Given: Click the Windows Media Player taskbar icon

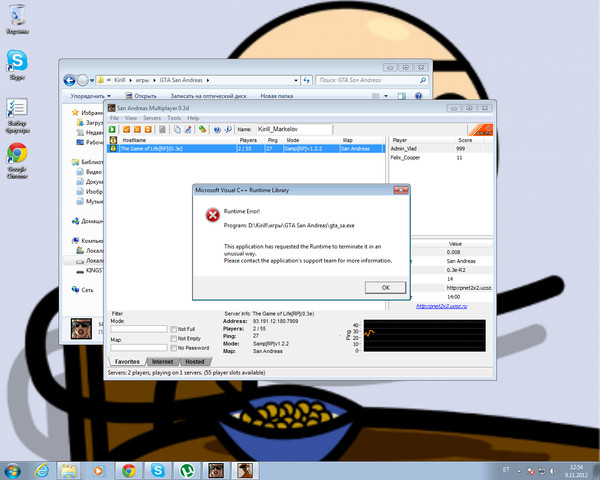Looking at the screenshot, I should point(98,470).
